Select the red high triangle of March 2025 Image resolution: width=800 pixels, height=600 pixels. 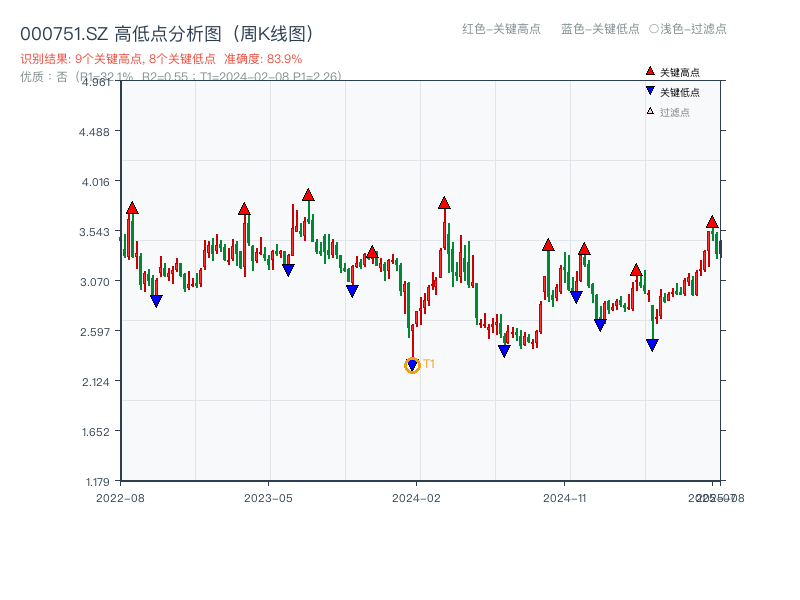[x=636, y=270]
